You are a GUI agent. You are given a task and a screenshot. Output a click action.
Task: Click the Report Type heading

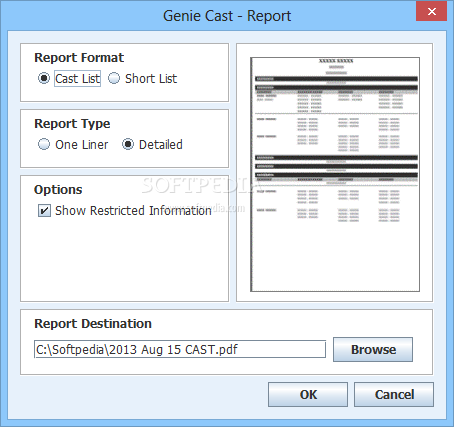(x=72, y=124)
